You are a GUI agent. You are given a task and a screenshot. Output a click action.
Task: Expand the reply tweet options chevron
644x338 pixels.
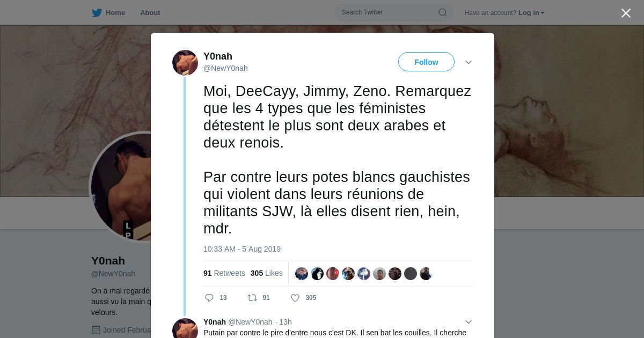click(469, 322)
